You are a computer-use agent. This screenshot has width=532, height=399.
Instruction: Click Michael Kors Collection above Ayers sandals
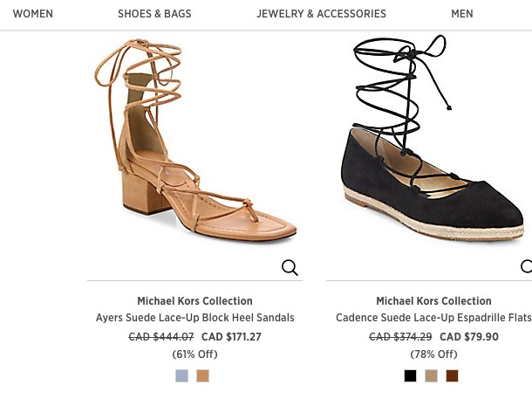pyautogui.click(x=194, y=301)
